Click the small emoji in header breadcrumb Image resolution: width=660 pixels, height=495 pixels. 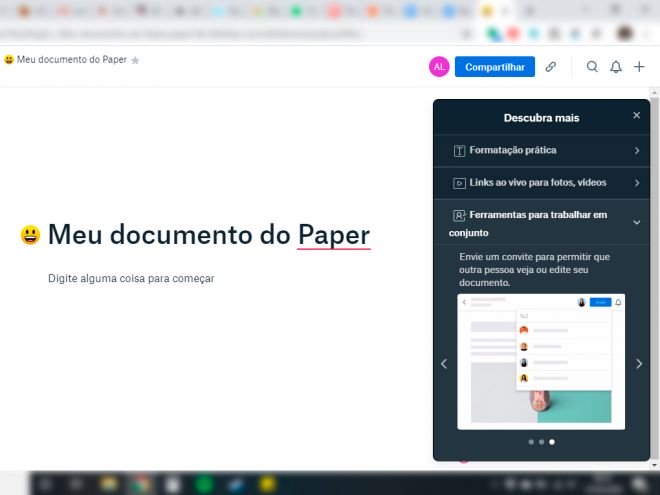point(9,60)
